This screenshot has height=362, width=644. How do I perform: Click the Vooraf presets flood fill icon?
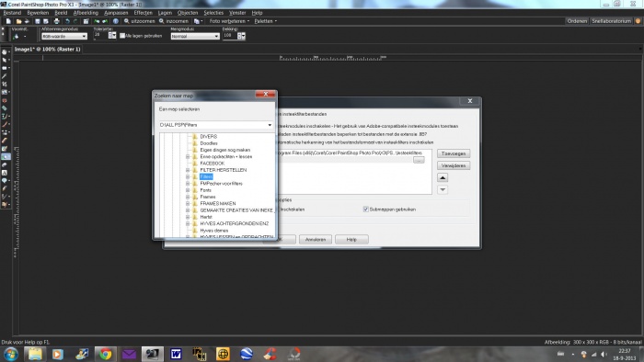point(16,37)
